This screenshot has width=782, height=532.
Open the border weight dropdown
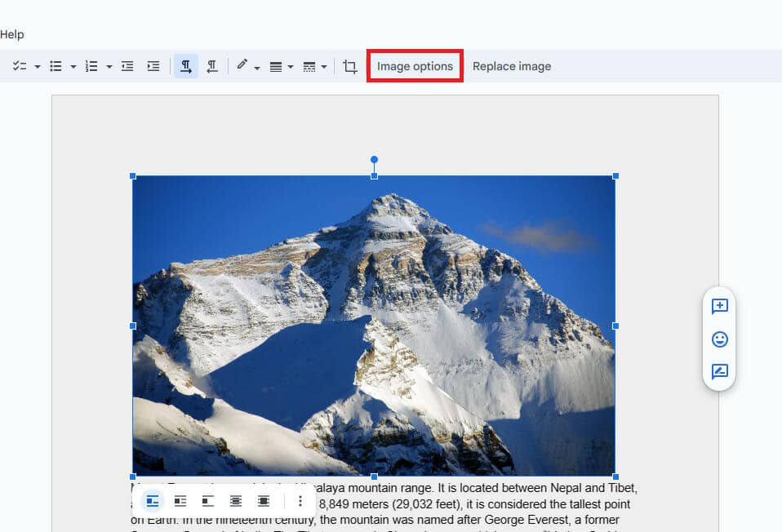coord(281,67)
